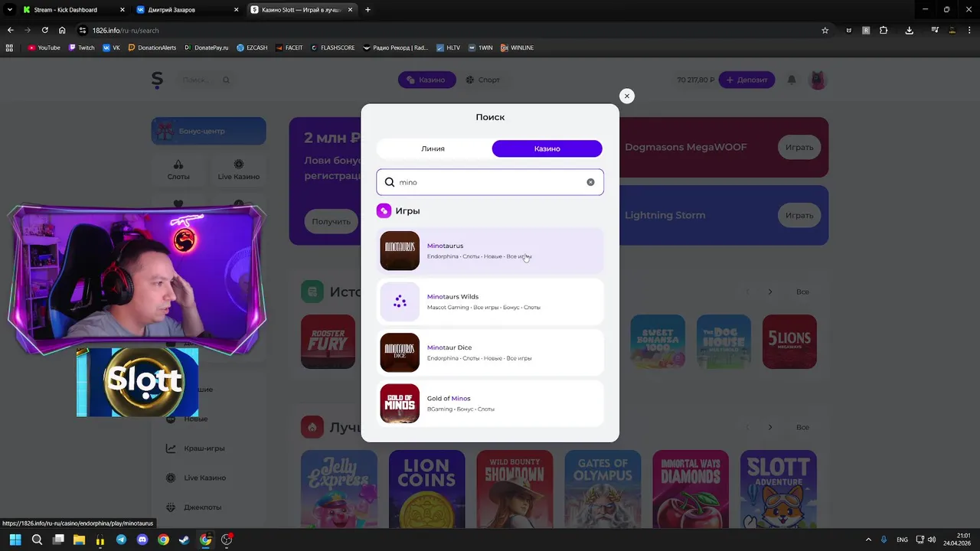The width and height of the screenshot is (980, 551).
Task: Switch to Дмитрий Захаров browser tab
Action: click(x=186, y=10)
